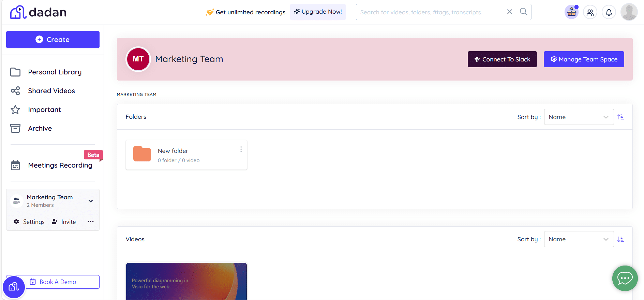Viewport: 644px width, 300px height.
Task: Click Invite in team panel
Action: point(64,222)
